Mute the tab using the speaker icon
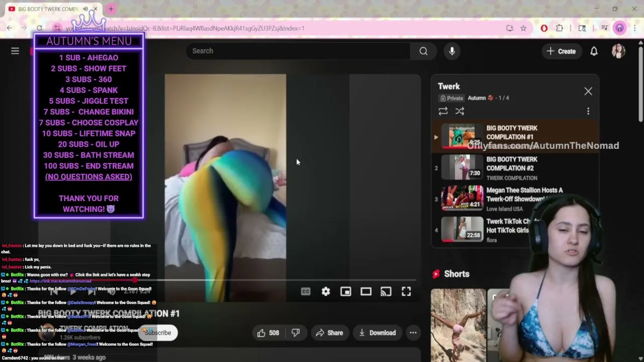 86,9
